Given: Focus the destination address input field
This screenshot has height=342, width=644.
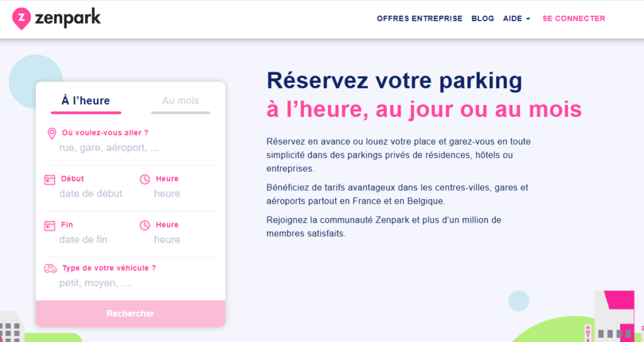Looking at the screenshot, I should [x=109, y=148].
